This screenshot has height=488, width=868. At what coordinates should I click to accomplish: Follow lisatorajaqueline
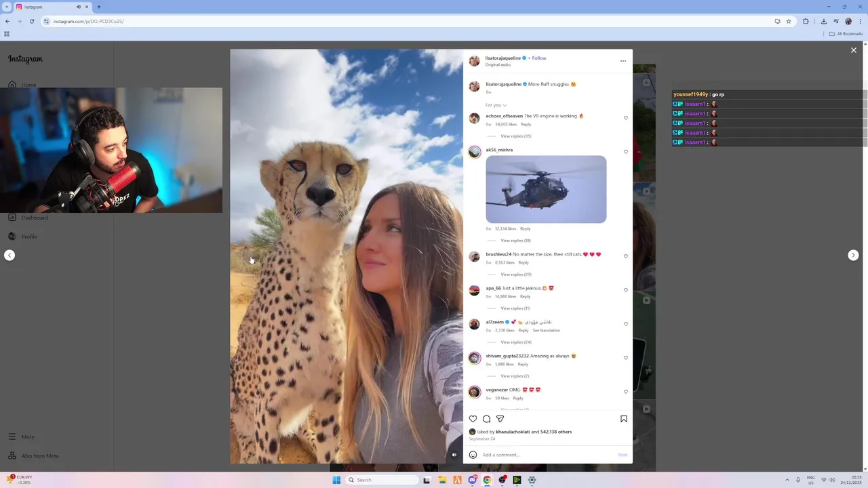(539, 58)
